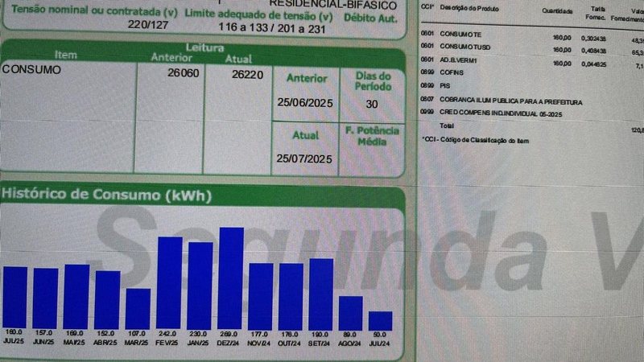Image resolution: width=644 pixels, height=362 pixels.
Task: Click the CONSUMO TUSD line item
Action: [465, 47]
